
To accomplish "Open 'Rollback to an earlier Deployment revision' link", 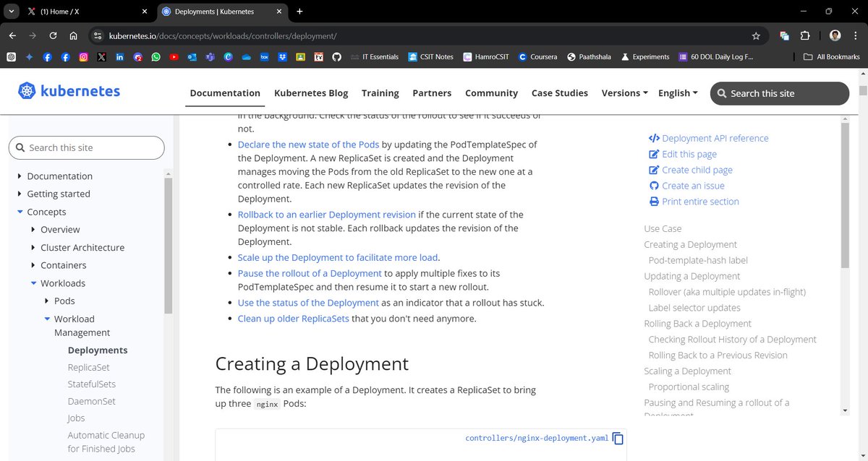I will pos(327,215).
